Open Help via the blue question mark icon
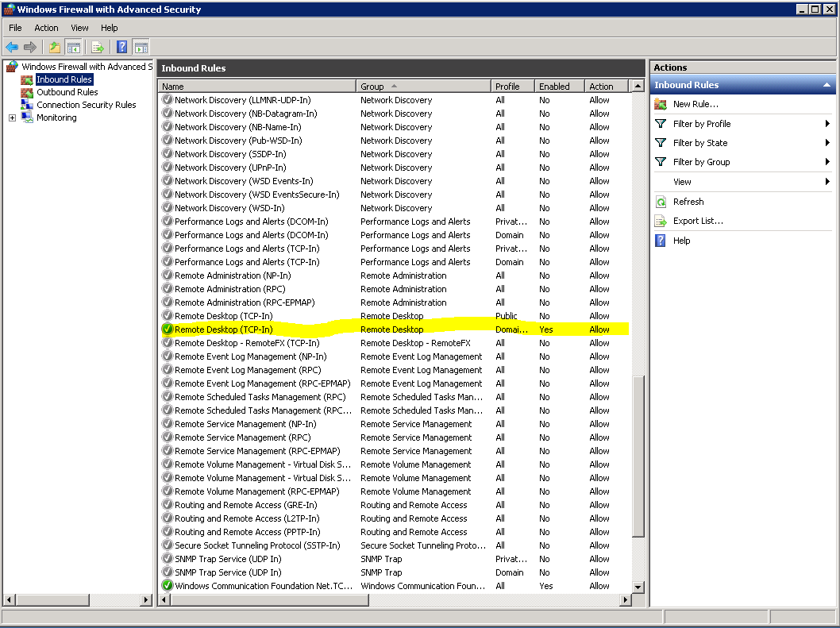Viewport: 840px width, 628px height. click(x=121, y=48)
